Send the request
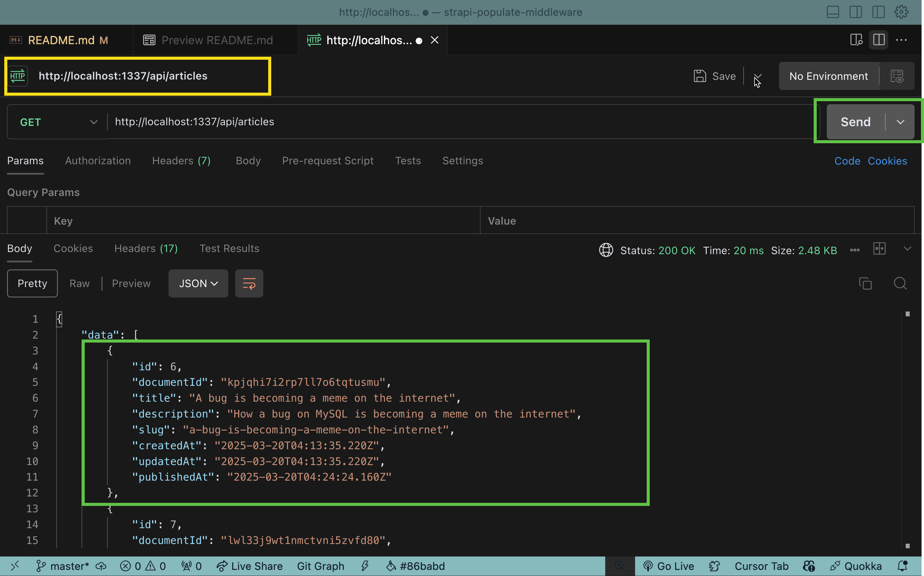Screen dimensions: 924x576 tap(855, 122)
